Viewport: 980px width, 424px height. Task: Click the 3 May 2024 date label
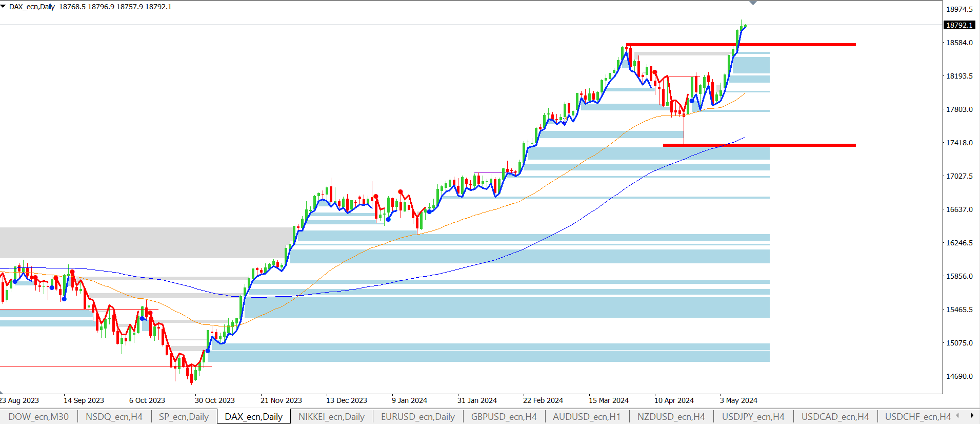click(x=738, y=400)
